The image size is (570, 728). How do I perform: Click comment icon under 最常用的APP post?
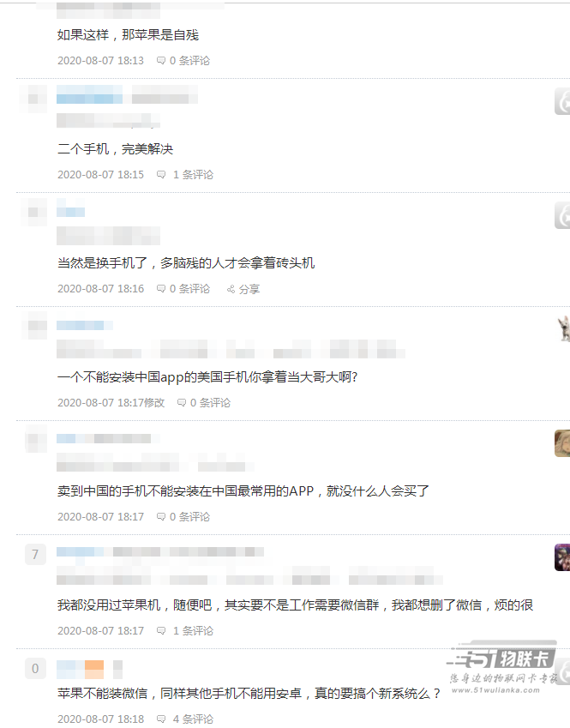(160, 517)
